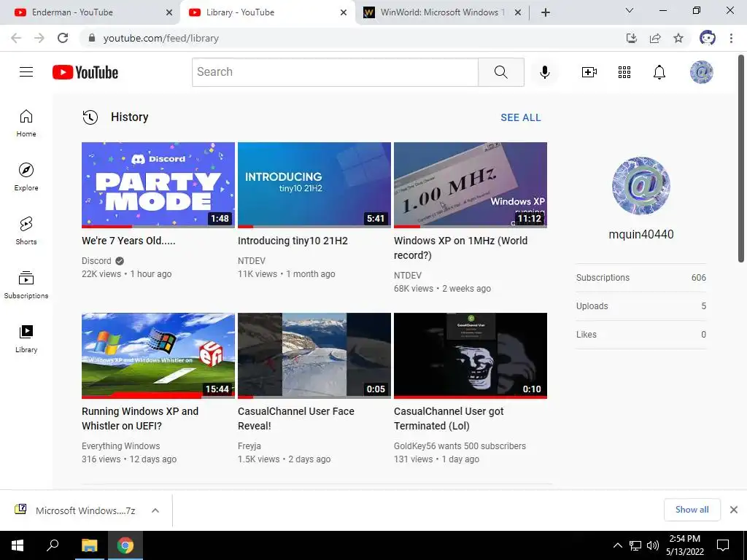Open the taskbar clock 2:54 PM
The height and width of the screenshot is (560, 747).
coord(684,545)
